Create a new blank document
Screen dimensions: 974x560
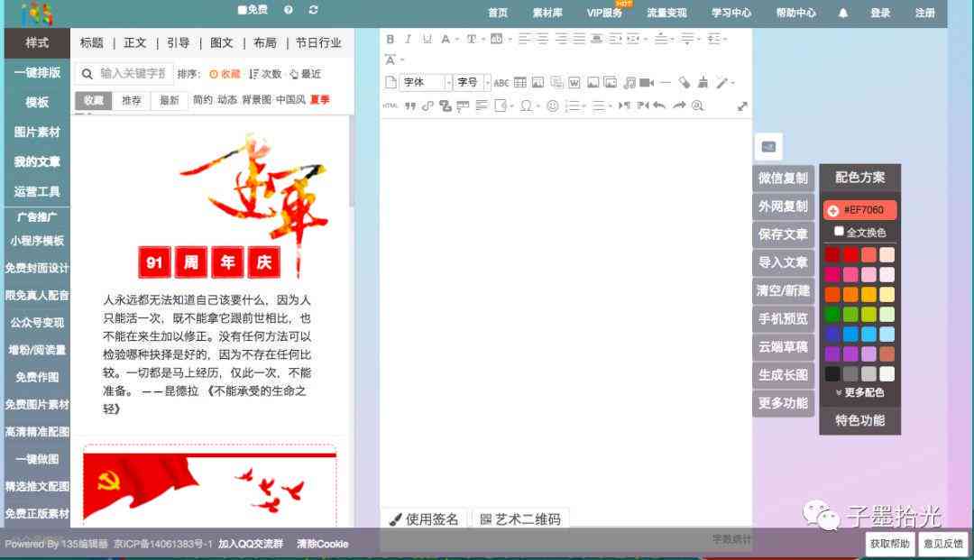391,82
